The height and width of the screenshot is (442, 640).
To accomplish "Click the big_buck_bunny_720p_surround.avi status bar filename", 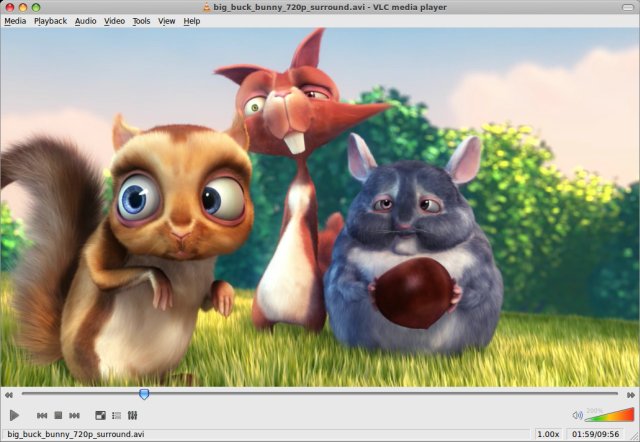I will 76,434.
